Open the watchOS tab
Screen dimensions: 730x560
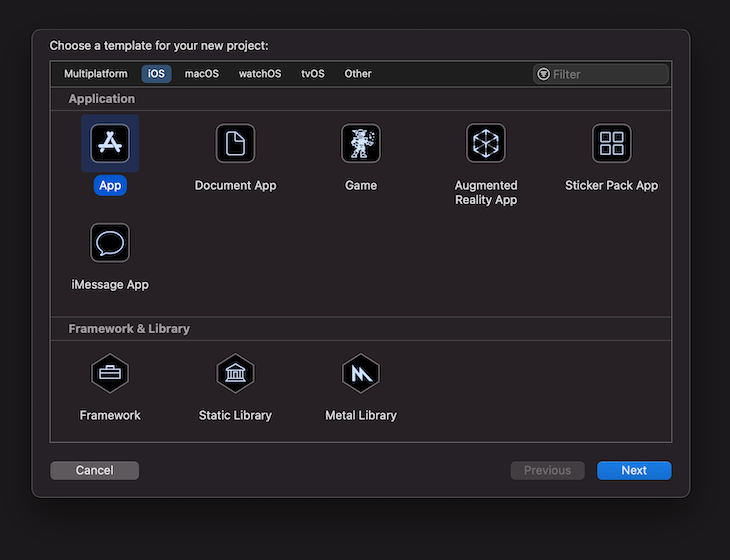pos(260,74)
